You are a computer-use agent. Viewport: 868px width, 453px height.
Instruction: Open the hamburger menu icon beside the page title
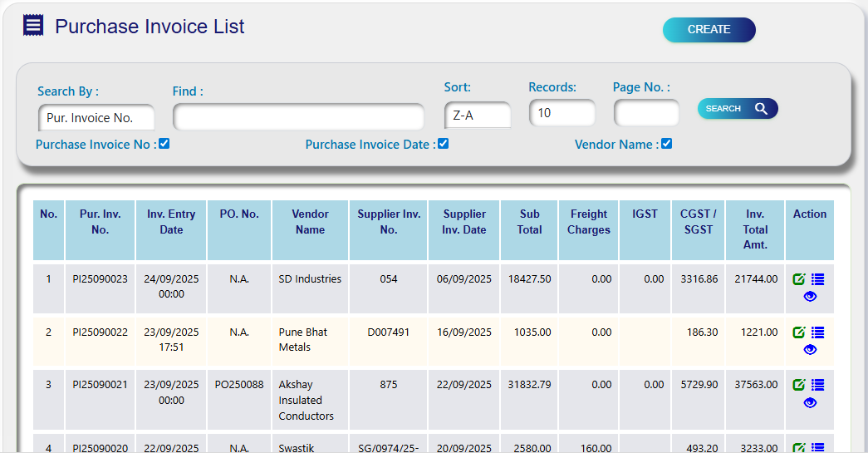(33, 25)
